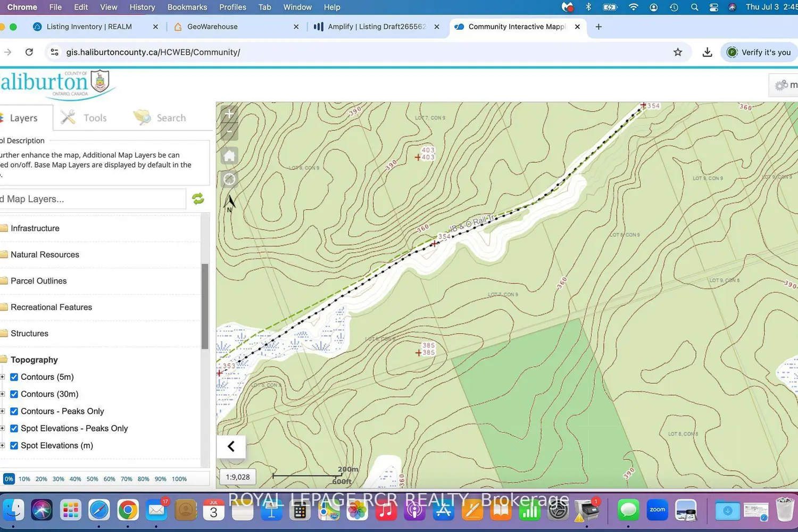Reset map to home extent
The image size is (798, 532).
click(229, 156)
